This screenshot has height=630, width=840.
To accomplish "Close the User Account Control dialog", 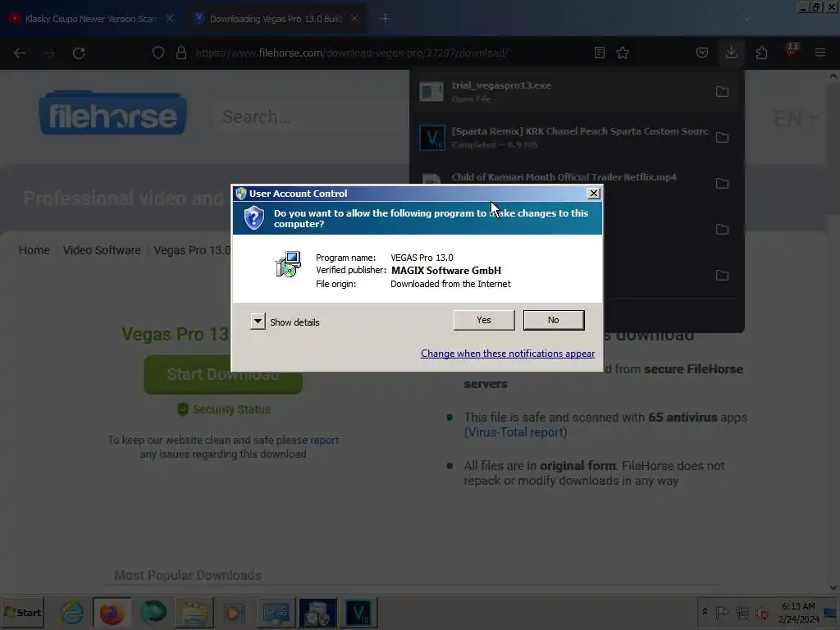I will (594, 194).
